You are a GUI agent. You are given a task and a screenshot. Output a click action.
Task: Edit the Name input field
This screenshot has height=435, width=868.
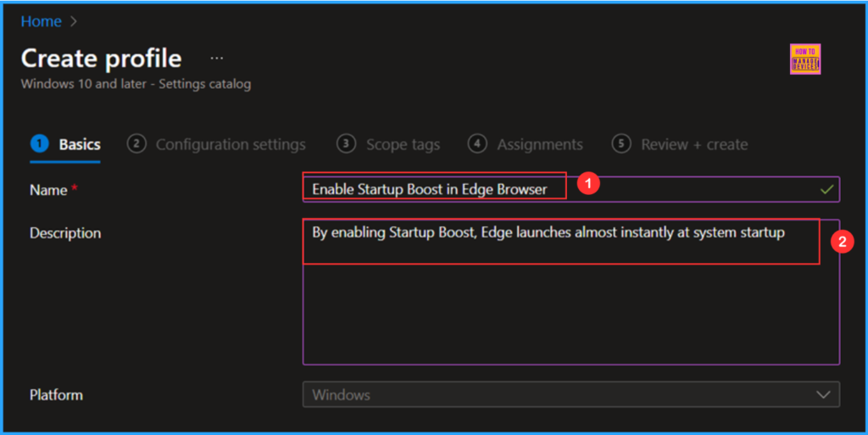point(571,189)
